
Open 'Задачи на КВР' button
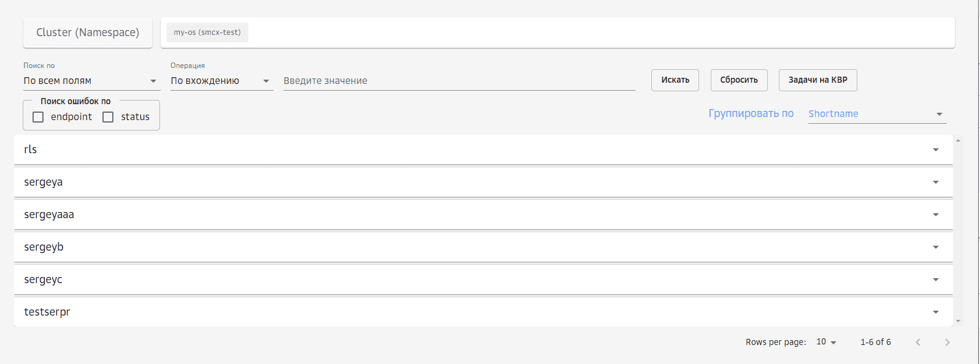point(817,80)
